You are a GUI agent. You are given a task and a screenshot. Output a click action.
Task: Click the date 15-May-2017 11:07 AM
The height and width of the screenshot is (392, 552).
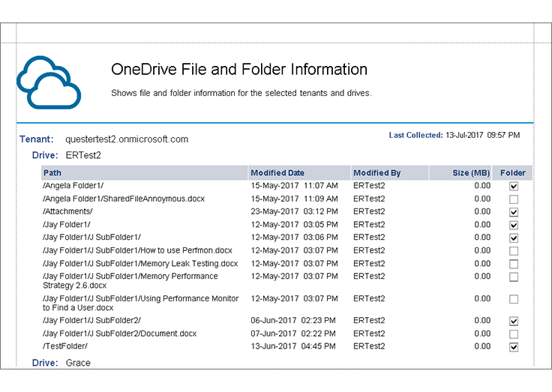pos(294,185)
